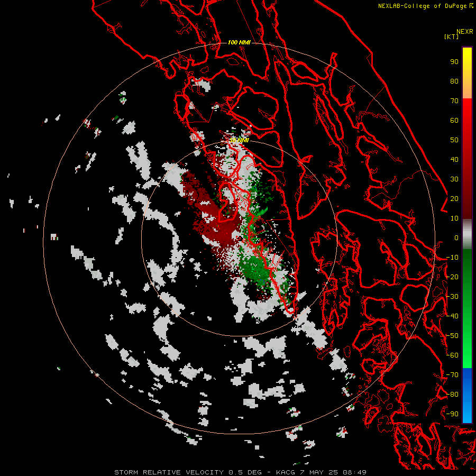The height and width of the screenshot is (476, 476).
Task: Click the 50 value on velocity scale
Action: point(454,140)
